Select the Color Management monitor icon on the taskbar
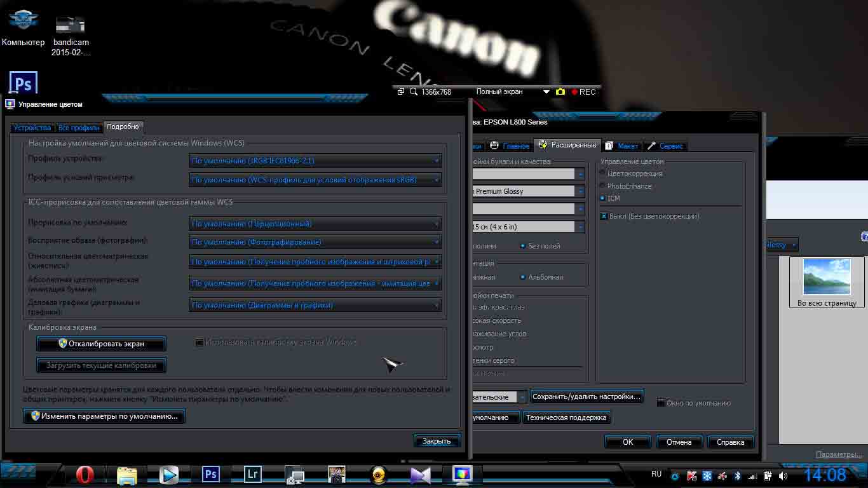Viewport: 868px width, 488px height. [x=462, y=474]
